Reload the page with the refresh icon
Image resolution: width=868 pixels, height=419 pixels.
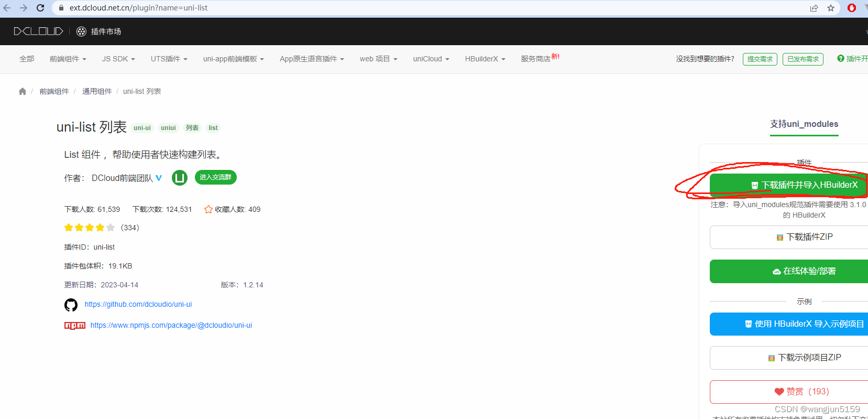40,8
